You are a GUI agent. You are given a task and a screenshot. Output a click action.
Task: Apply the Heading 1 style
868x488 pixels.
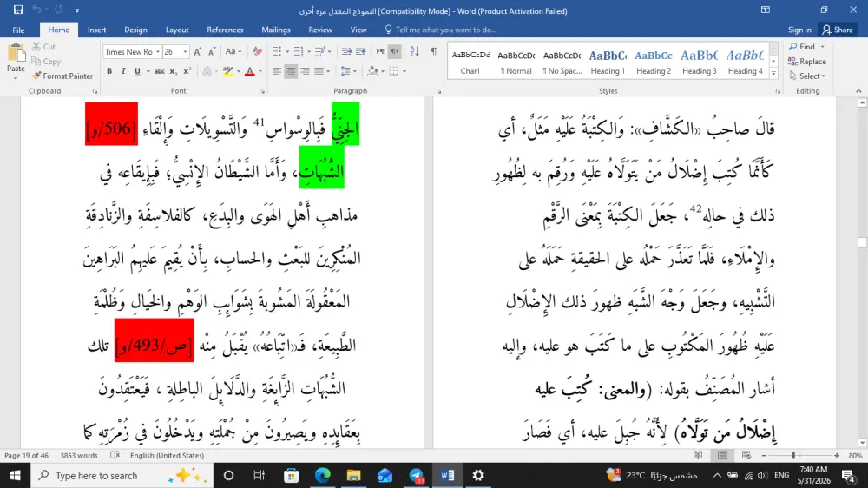[x=608, y=62]
